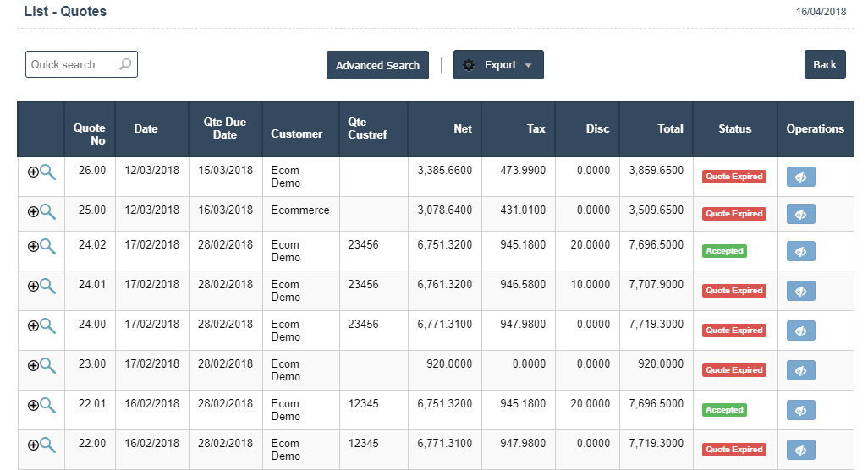Image resolution: width=868 pixels, height=470 pixels.
Task: Toggle the eye button for quote 24.00
Action: 800,331
